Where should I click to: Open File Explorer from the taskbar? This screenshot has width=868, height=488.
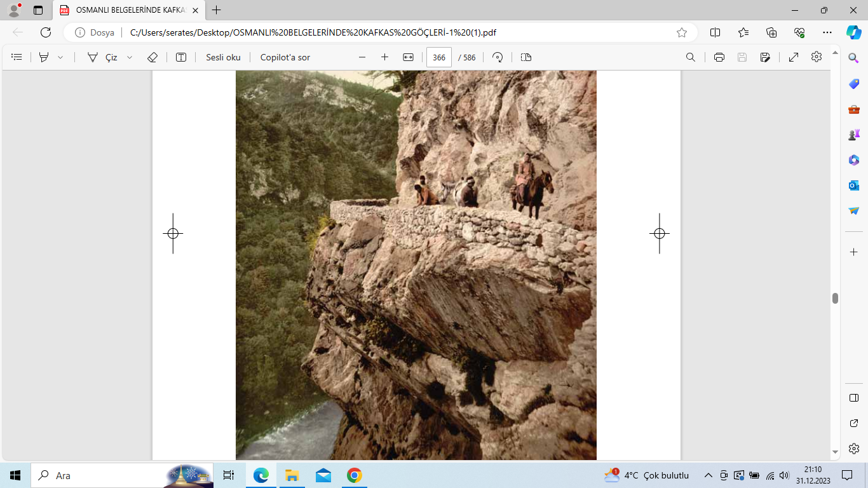point(292,475)
